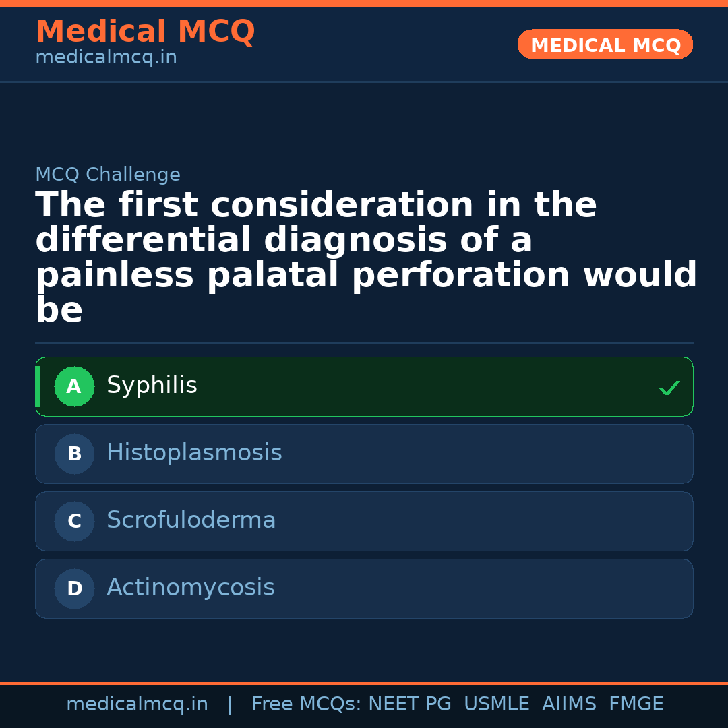Pick the Scrofuloderma answer option
The width and height of the screenshot is (728, 728).
(x=191, y=520)
